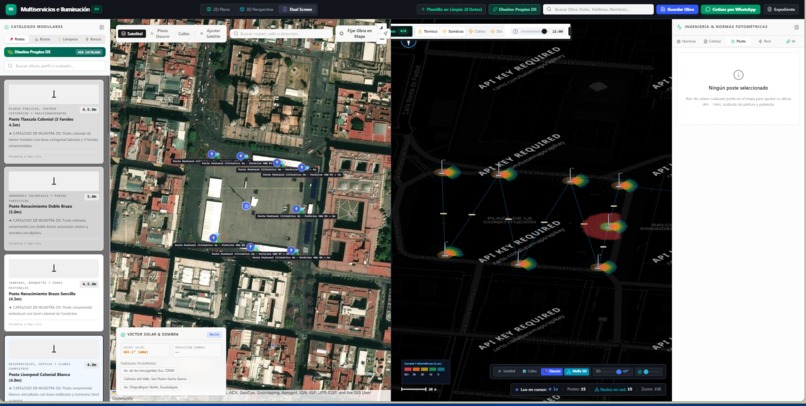Switch 3D view to Calles

click(x=530, y=371)
